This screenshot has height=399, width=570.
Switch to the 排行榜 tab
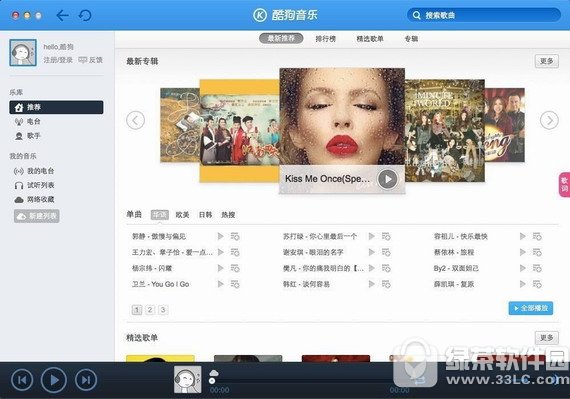coord(325,39)
